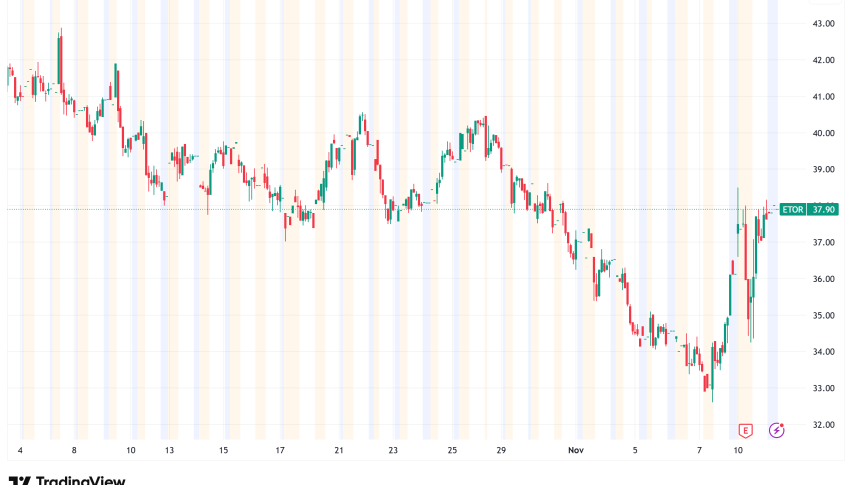
Task: Click date 4 on the time axis
Action: (x=20, y=451)
